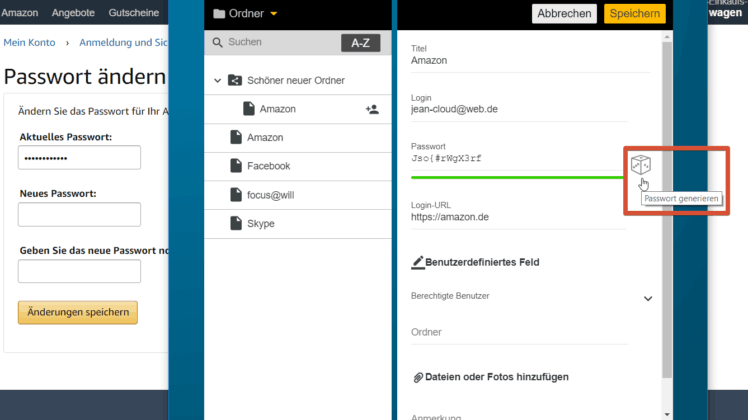Select the Facebook entry
Viewport: 748px width, 420px height.
pos(298,166)
